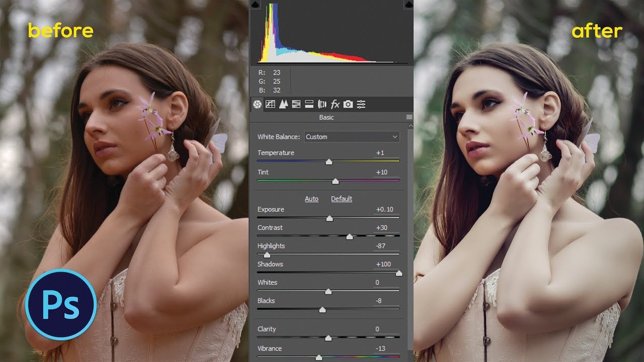Click the Vibrance label
This screenshot has height=362, width=644.
coord(270,348)
